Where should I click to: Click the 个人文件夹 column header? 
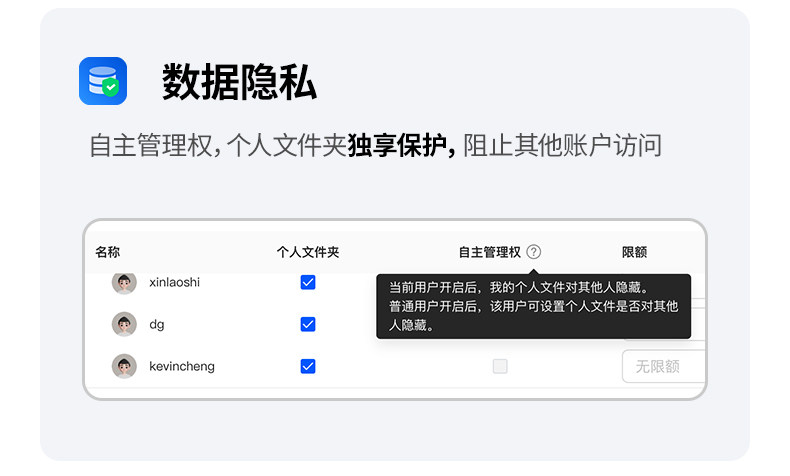point(308,252)
